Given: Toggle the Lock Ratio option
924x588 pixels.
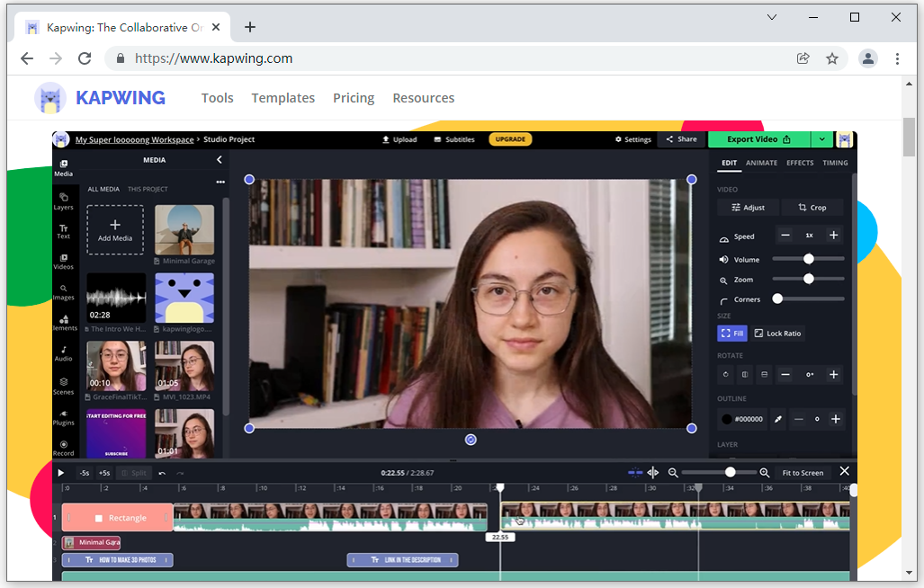Looking at the screenshot, I should tap(777, 334).
